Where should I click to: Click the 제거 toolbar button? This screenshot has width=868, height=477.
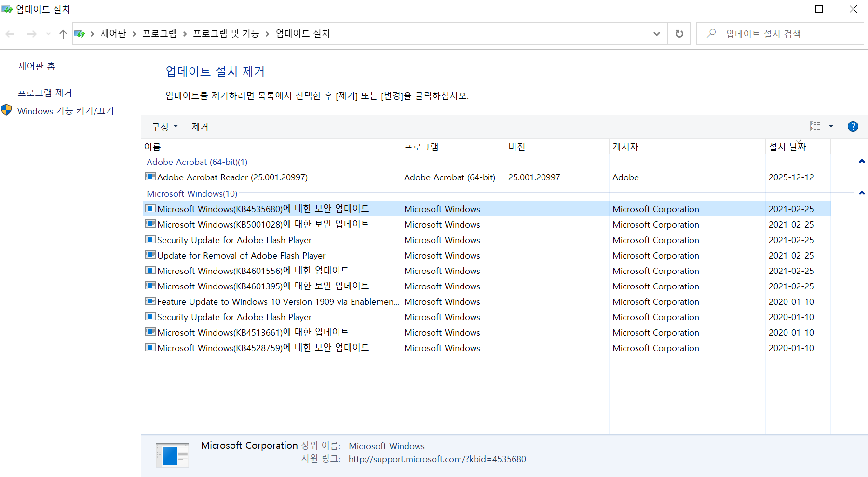pyautogui.click(x=200, y=127)
